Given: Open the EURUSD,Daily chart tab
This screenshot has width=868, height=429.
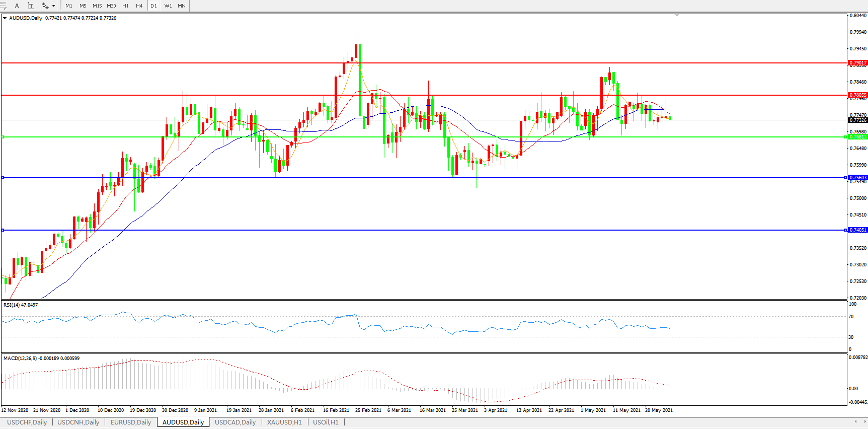Looking at the screenshot, I should pyautogui.click(x=131, y=422).
